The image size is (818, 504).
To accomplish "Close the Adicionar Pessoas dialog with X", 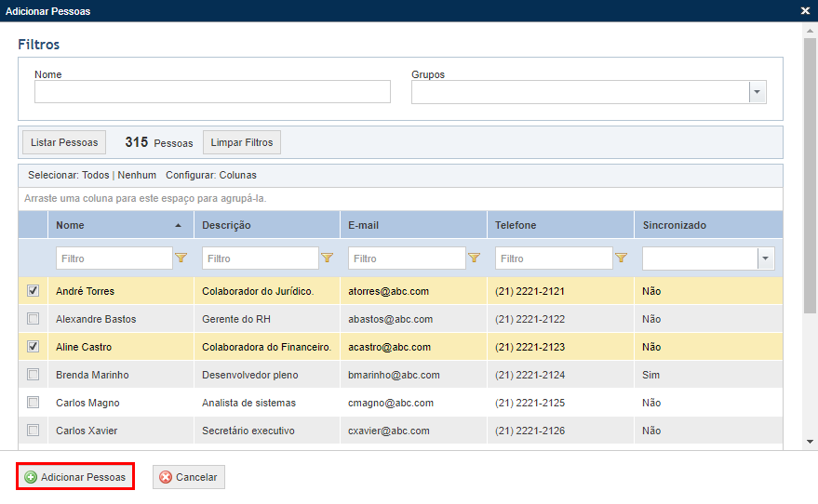I will coord(805,10).
